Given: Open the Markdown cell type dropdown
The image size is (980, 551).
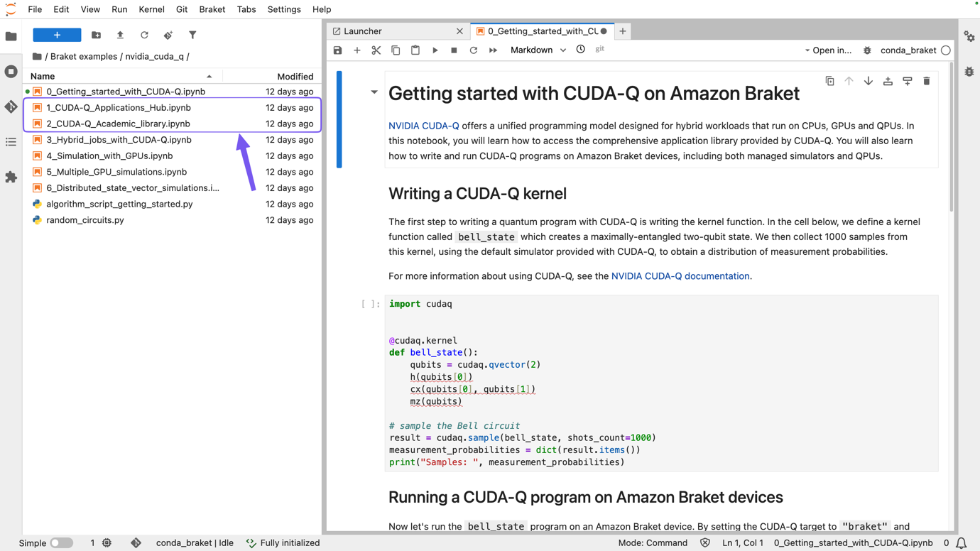Looking at the screenshot, I should [x=538, y=50].
